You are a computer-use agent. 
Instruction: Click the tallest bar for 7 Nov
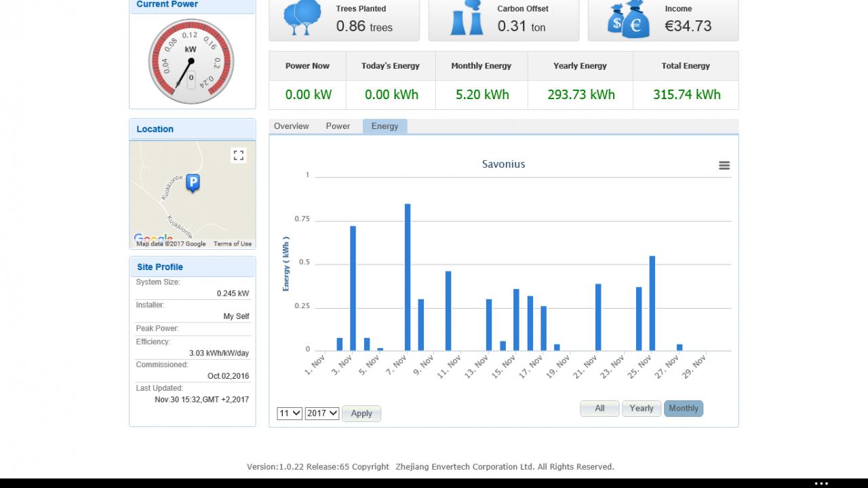408,277
